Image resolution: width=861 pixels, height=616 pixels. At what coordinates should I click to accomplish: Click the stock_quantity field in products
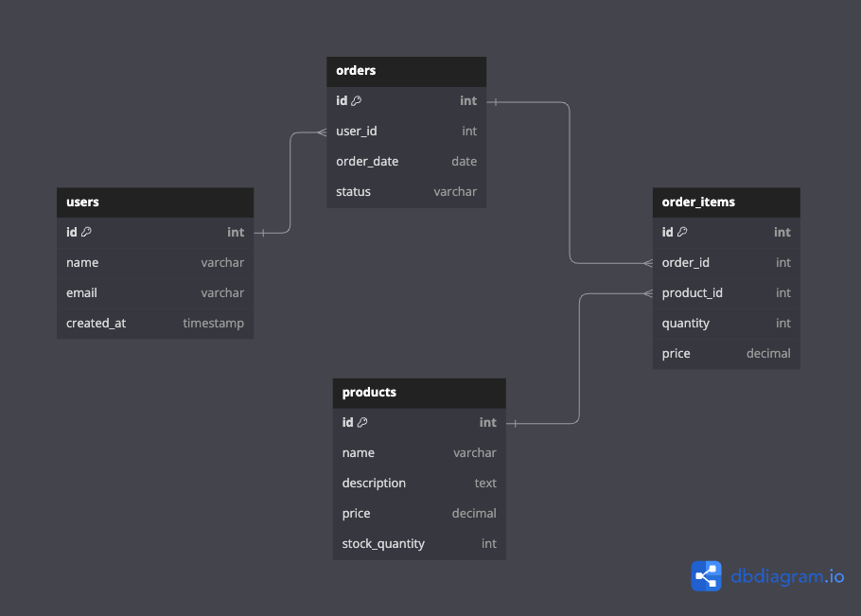419,543
